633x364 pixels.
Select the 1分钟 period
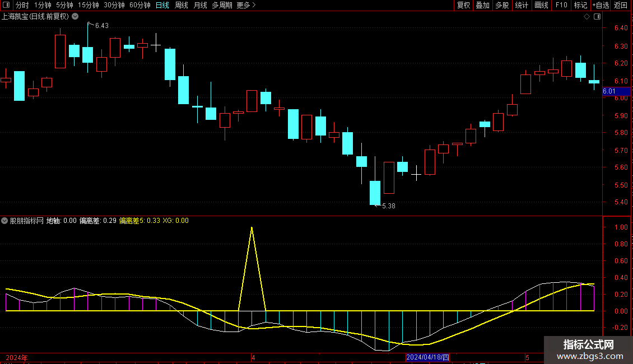coord(43,5)
